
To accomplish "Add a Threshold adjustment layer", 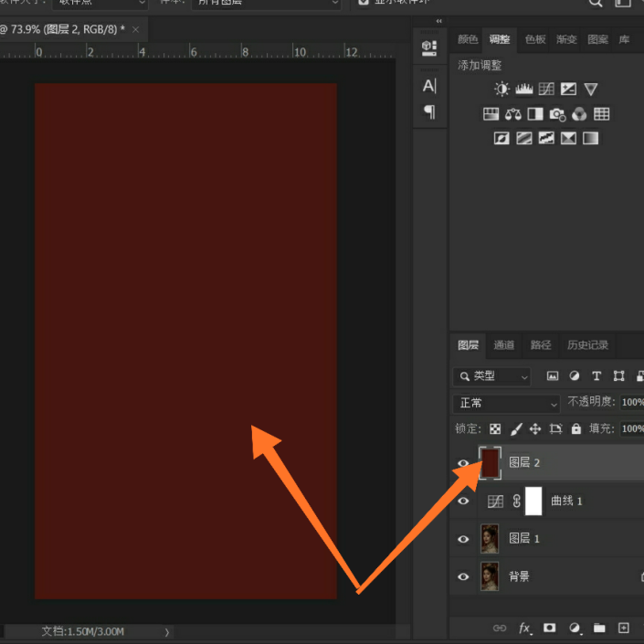I will 546,139.
